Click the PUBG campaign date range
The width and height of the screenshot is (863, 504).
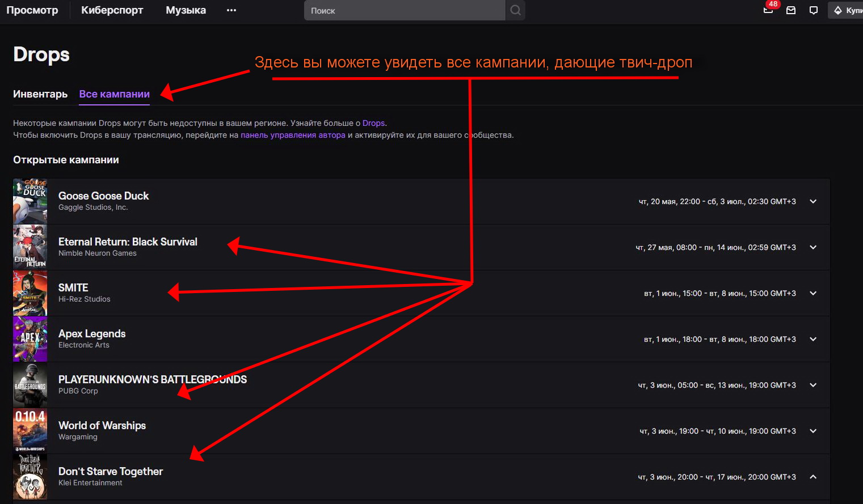click(717, 385)
